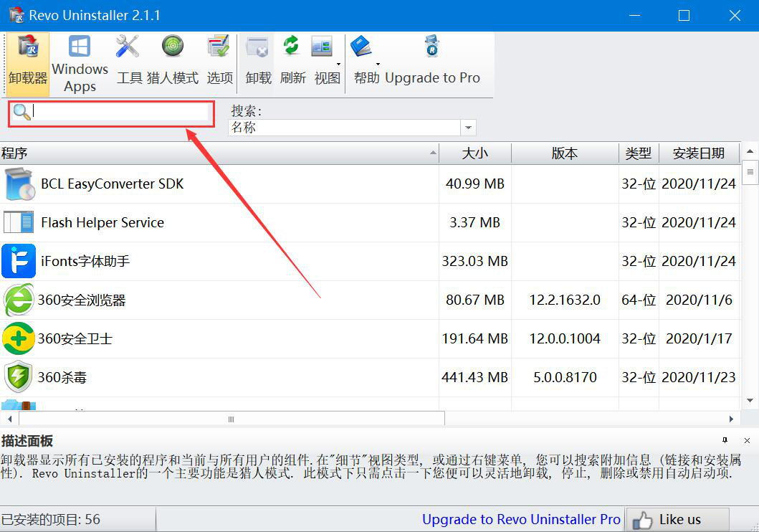Screen dimensions: 759x532
Task: Click the 360安全卫士 program icon
Action: pos(19,339)
